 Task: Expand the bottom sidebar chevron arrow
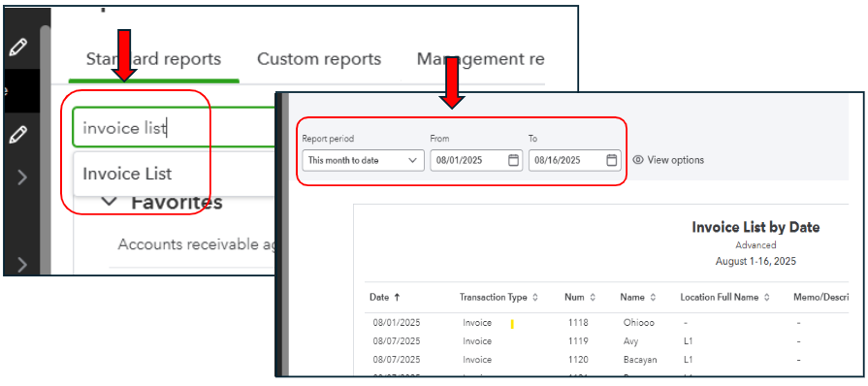22,265
